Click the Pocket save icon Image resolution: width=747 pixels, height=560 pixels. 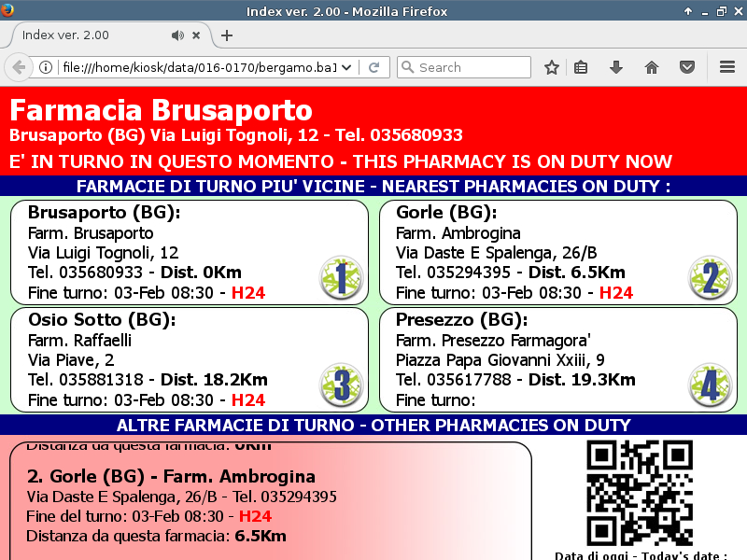(686, 67)
